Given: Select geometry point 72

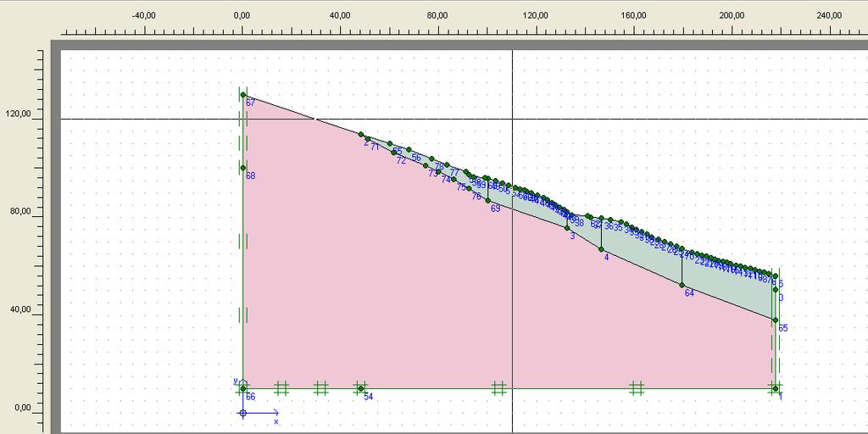Looking at the screenshot, I should [394, 153].
